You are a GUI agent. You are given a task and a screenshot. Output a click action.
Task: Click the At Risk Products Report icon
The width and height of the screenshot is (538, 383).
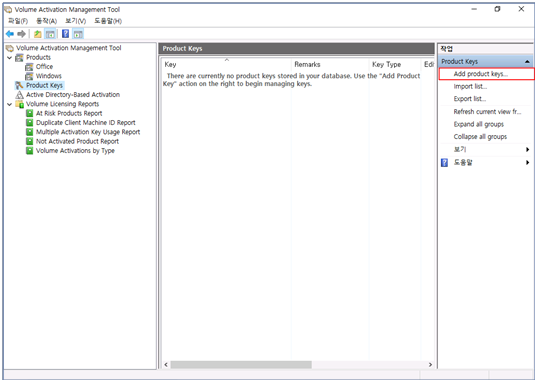pos(30,113)
